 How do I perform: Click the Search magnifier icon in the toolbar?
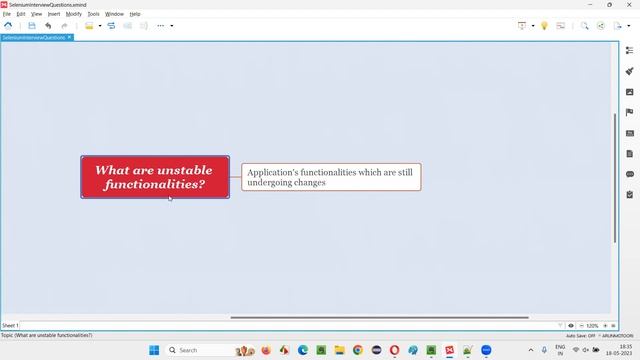tap(584, 26)
